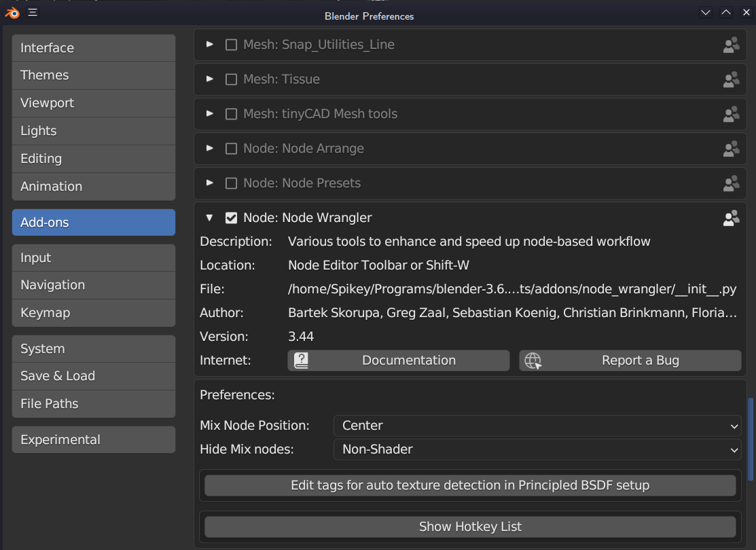Click the vertical scrollbar in add-ons list
Screen dimensions: 756x550
751,438
